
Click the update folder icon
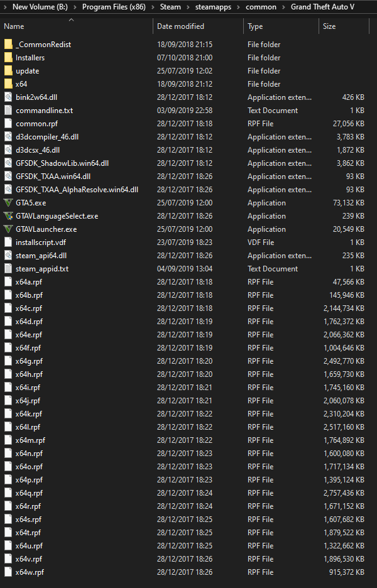pyautogui.click(x=8, y=70)
